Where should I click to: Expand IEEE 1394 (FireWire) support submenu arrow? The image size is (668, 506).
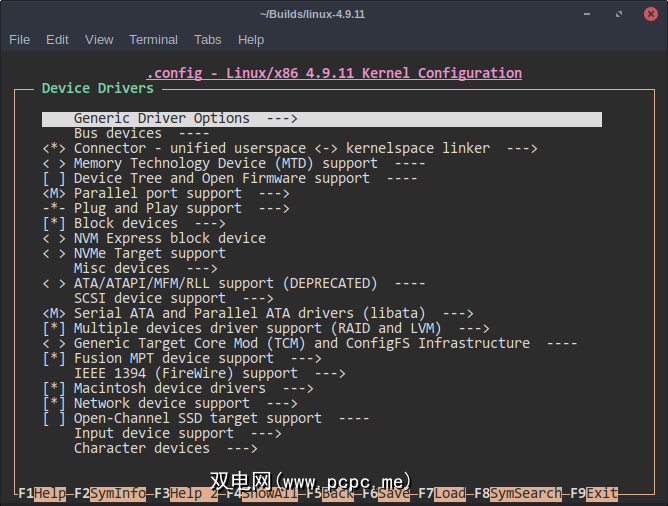[x=330, y=374]
